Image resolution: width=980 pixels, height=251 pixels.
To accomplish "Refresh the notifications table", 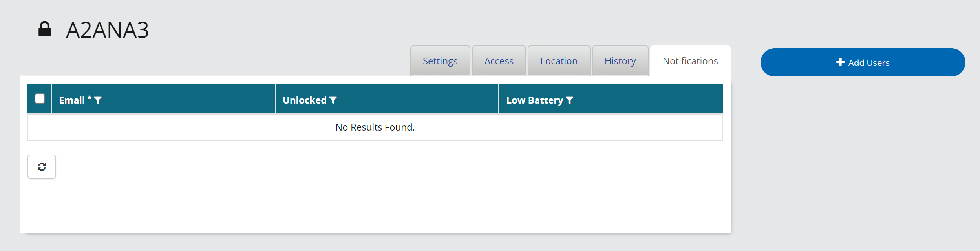I will [42, 167].
